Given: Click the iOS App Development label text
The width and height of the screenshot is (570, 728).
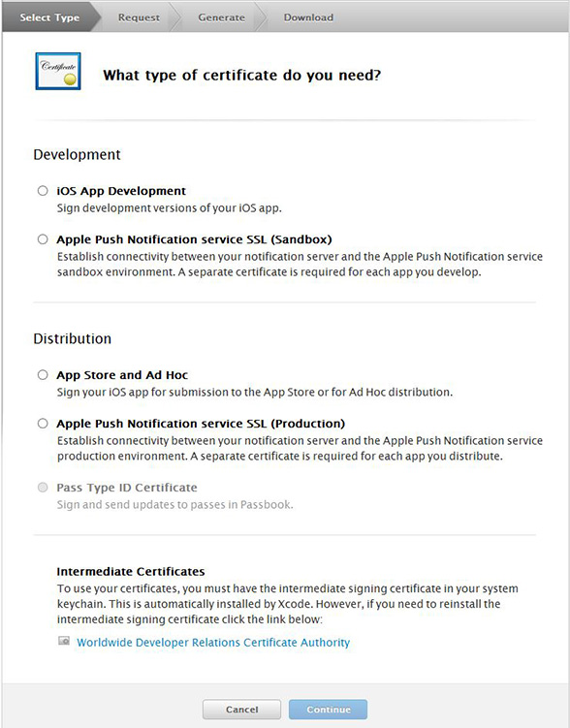Looking at the screenshot, I should [121, 191].
